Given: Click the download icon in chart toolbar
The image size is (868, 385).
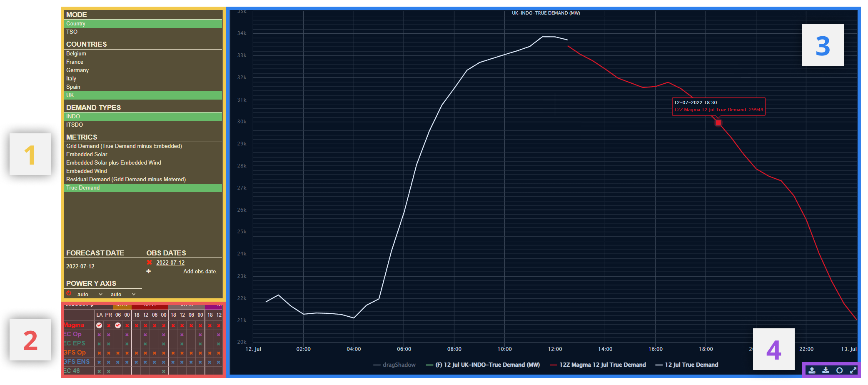Looking at the screenshot, I should pos(826,370).
